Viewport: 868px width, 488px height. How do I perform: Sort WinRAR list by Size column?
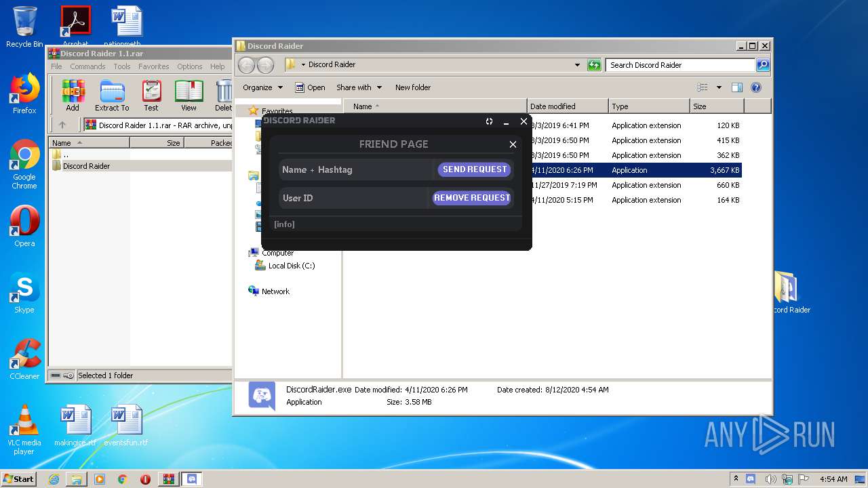(157, 143)
